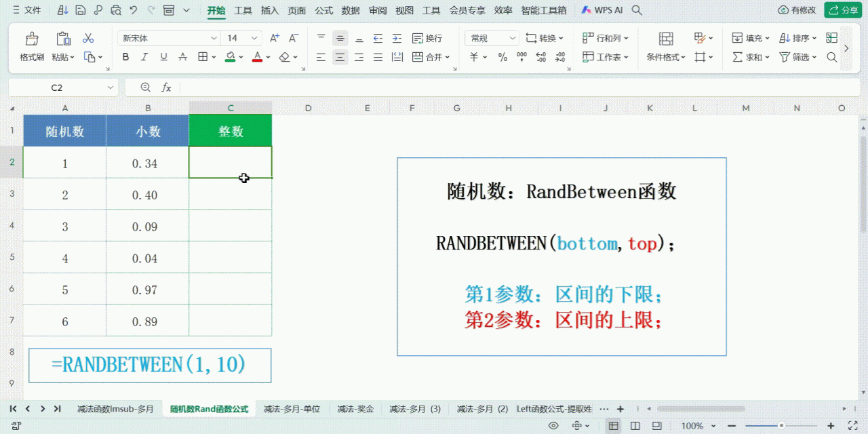Click the Paste (粘贴) clipboard icon

(64, 39)
